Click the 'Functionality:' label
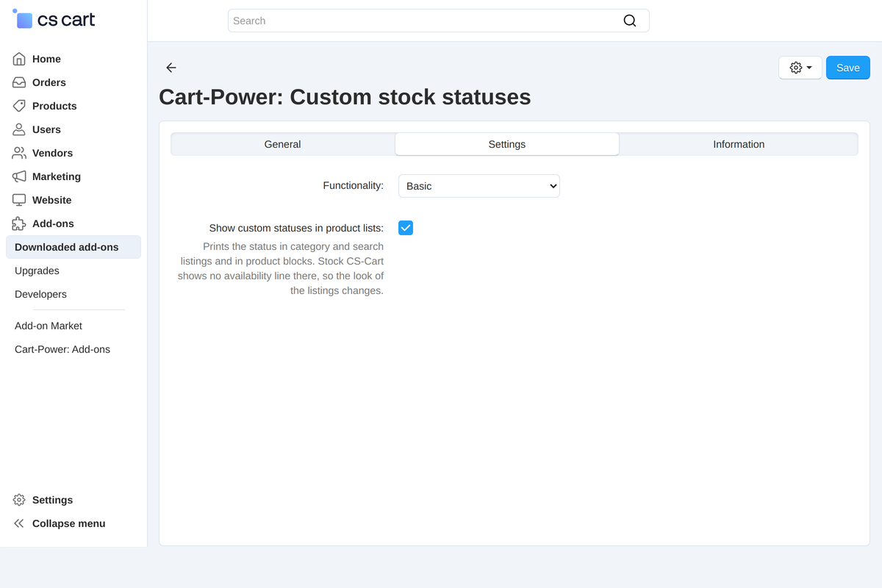Image resolution: width=882 pixels, height=588 pixels. pos(354,185)
